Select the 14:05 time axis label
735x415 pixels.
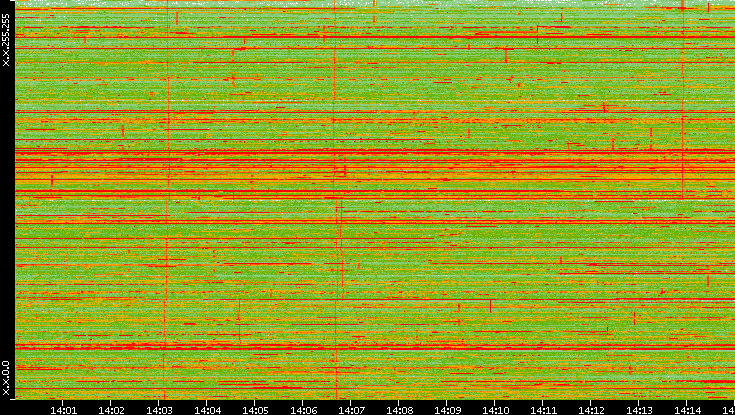click(255, 410)
